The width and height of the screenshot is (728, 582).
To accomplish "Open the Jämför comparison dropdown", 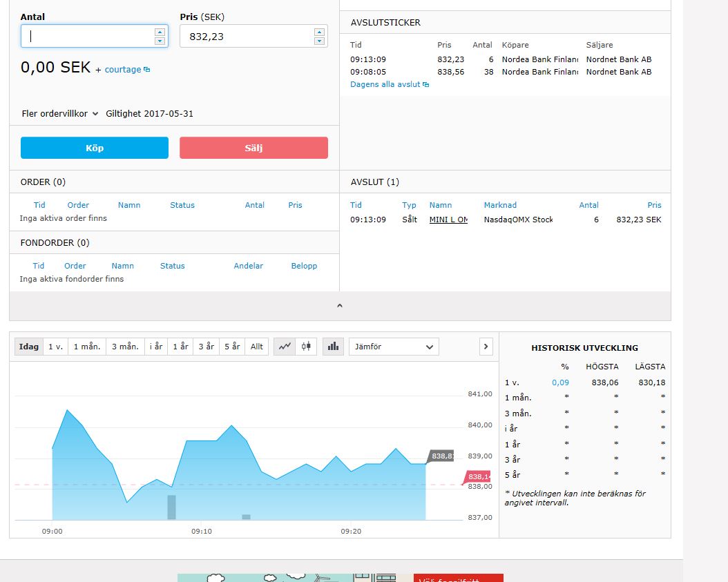I will [394, 347].
